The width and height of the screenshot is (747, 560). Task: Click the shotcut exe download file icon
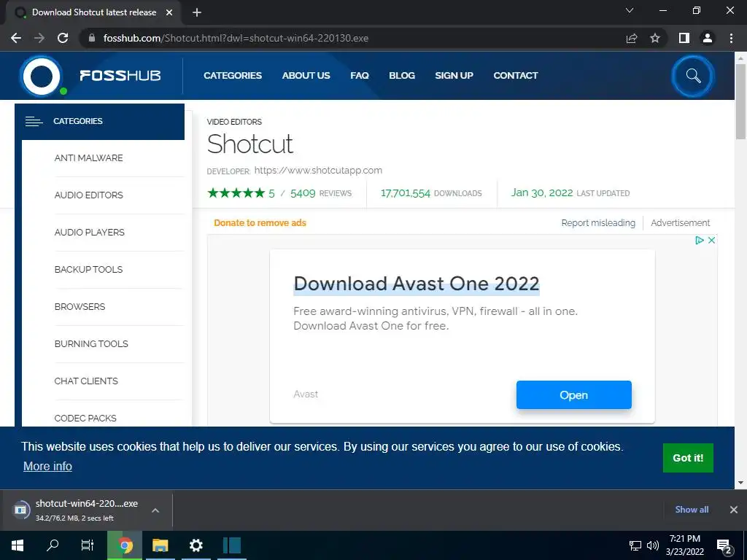[20, 510]
